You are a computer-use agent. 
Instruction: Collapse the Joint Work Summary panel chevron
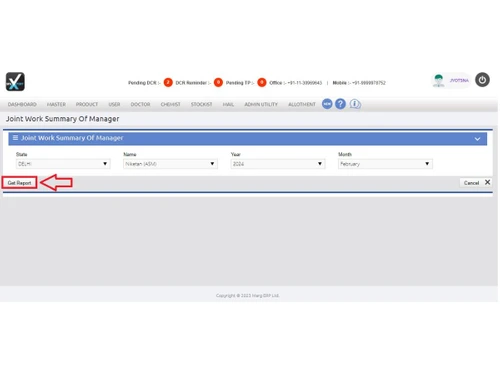click(477, 139)
